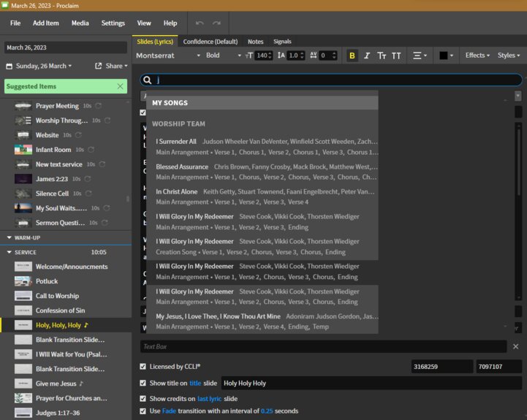
Task: Toggle bold text formatting
Action: pos(352,56)
